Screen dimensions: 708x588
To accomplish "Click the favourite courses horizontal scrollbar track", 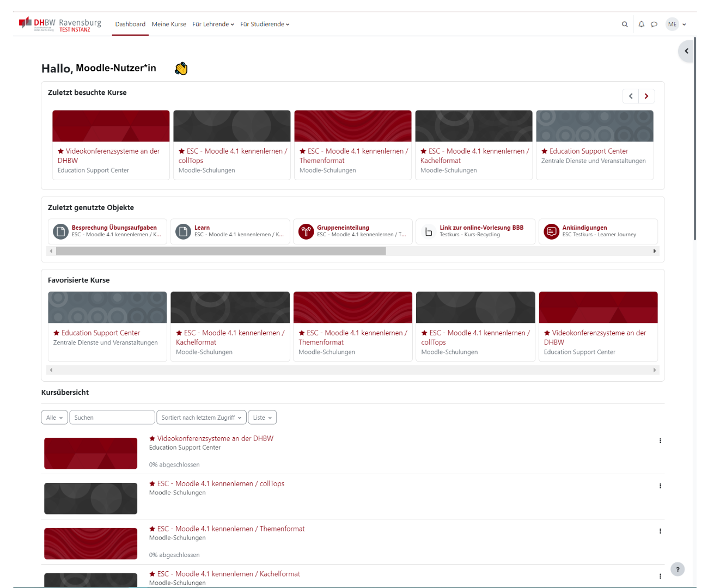I will (353, 370).
